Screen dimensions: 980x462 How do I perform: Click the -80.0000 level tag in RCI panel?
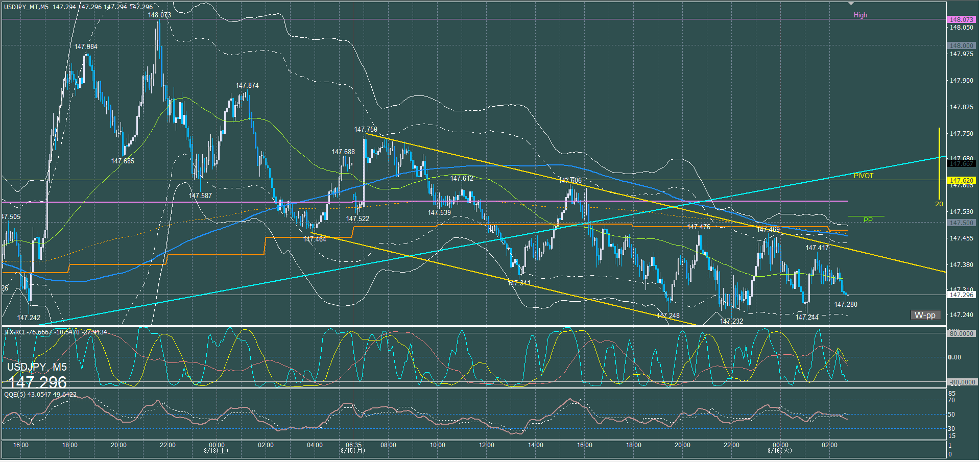[961, 382]
